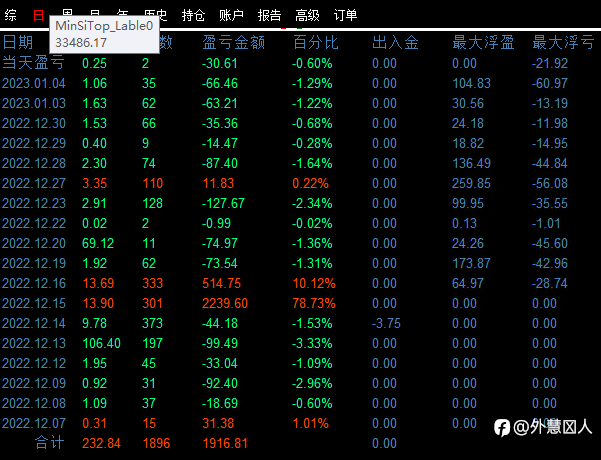Select the 2022.12.28 date row

34,163
